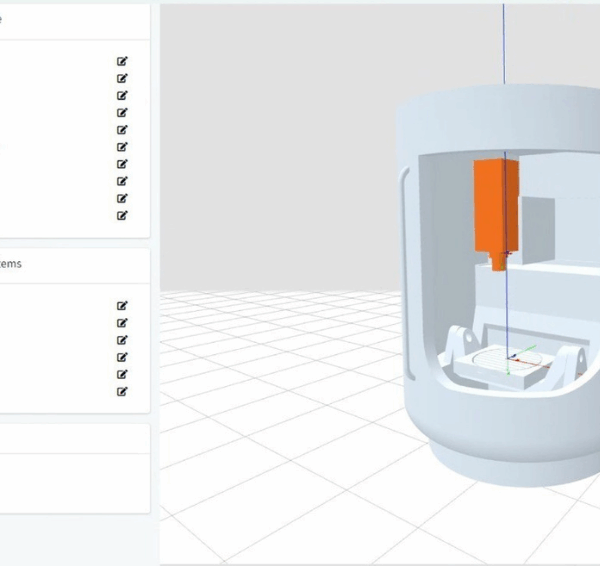Click first edit icon in the middle panel

pos(122,306)
